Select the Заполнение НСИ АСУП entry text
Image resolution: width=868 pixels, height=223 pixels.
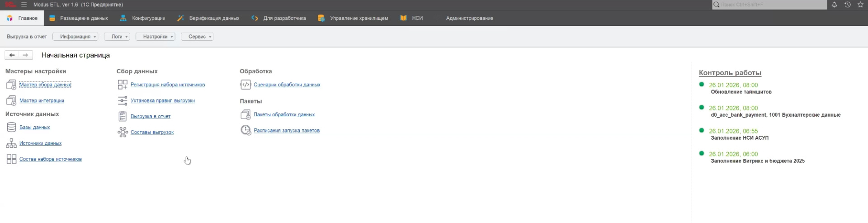740,138
